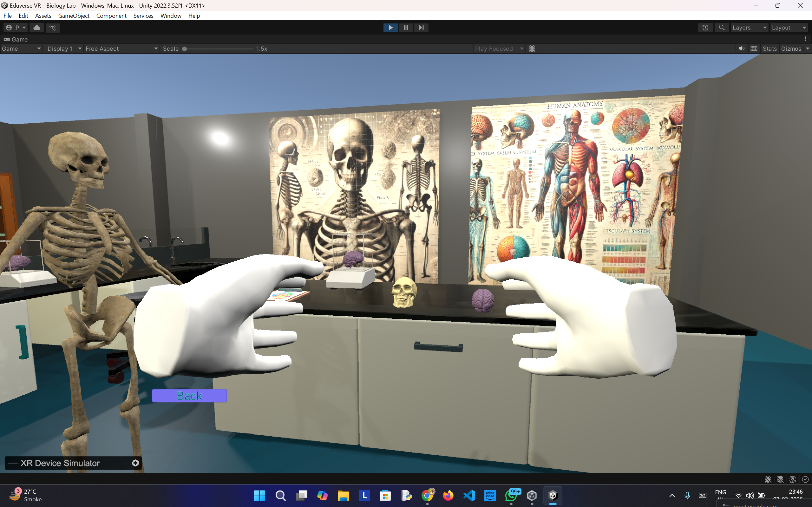
Task: Expand the XR Device Simulator plus icon
Action: click(x=135, y=463)
